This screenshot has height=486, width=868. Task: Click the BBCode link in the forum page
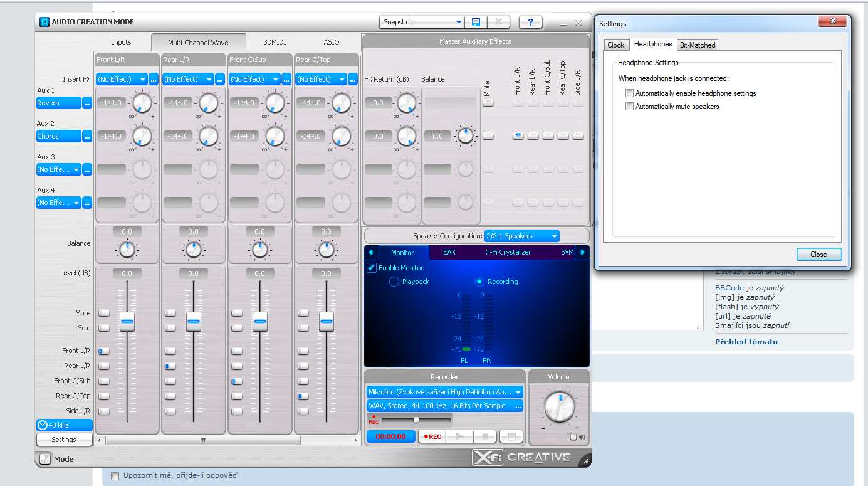point(729,288)
